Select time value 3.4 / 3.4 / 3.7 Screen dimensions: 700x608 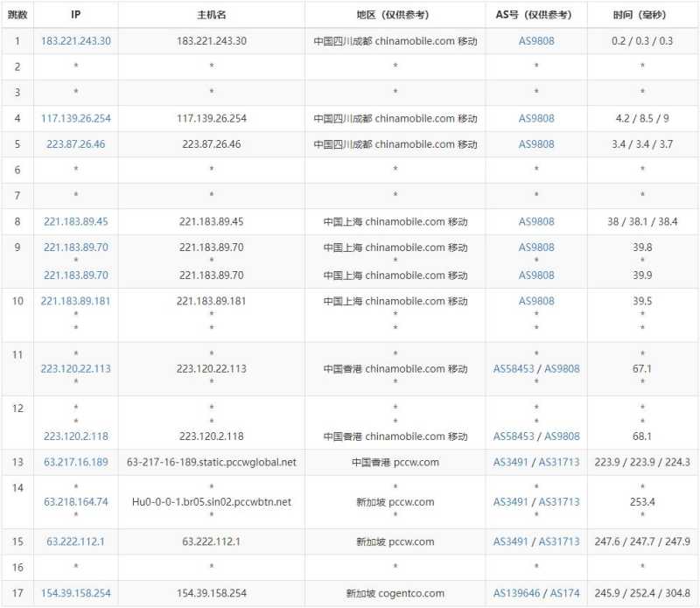[x=642, y=144]
